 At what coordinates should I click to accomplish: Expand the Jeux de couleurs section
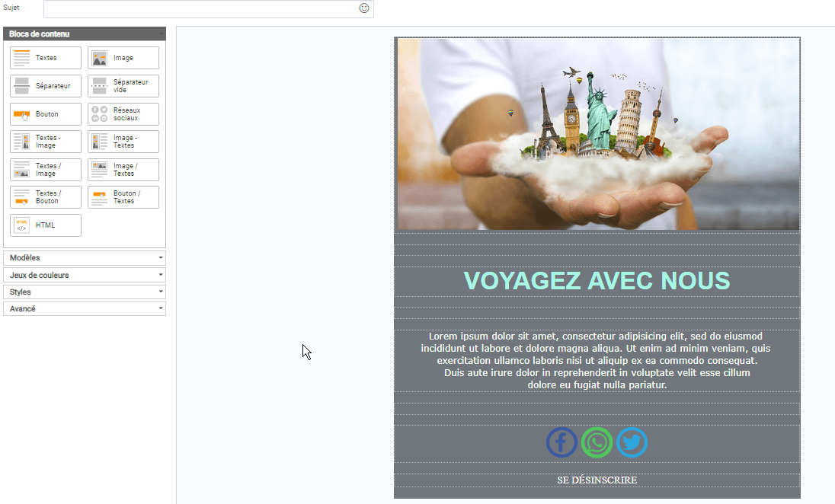(84, 275)
